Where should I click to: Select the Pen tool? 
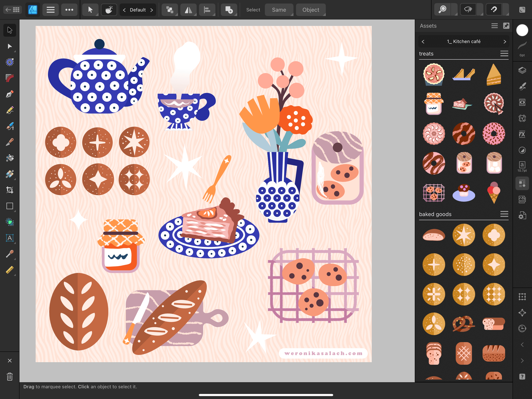tap(10, 94)
